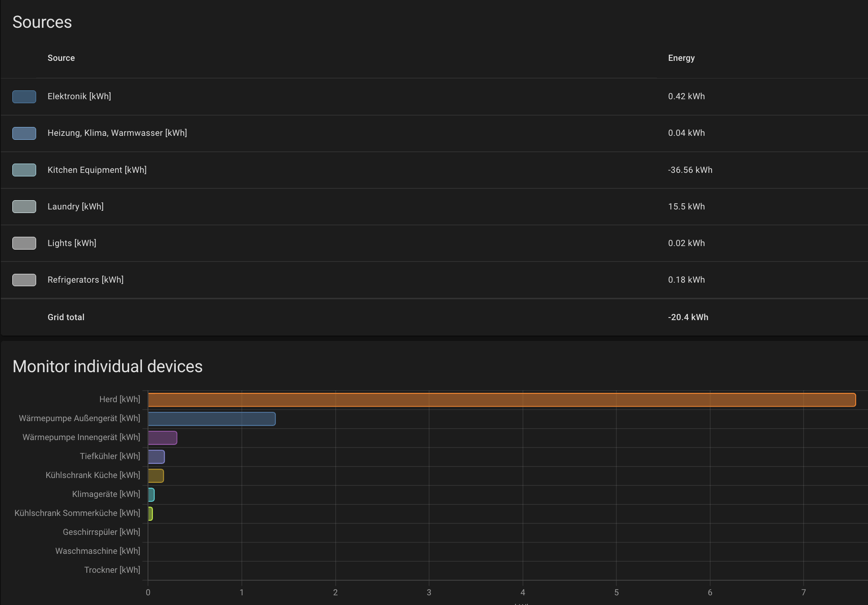Image resolution: width=868 pixels, height=605 pixels.
Task: Click the Monitor individual devices panel title
Action: click(x=108, y=366)
